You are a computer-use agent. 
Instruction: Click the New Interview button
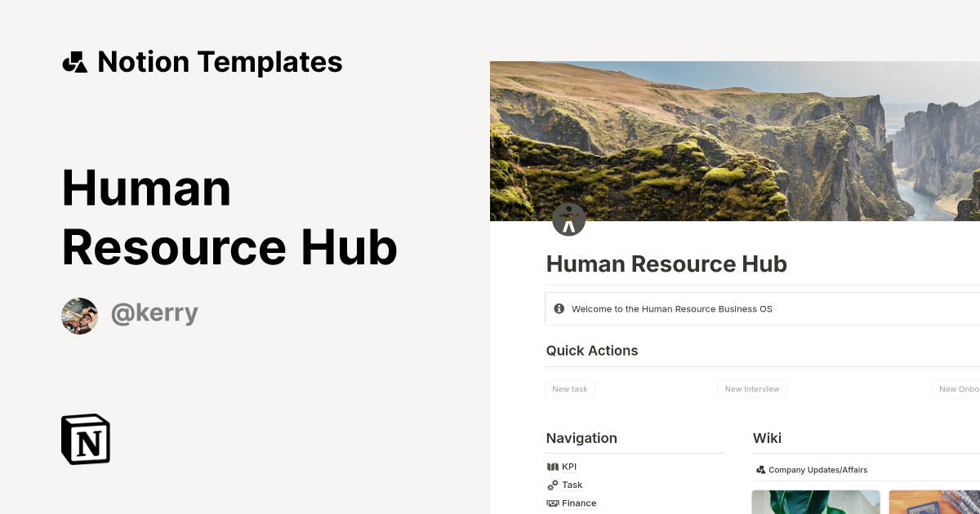coord(752,389)
